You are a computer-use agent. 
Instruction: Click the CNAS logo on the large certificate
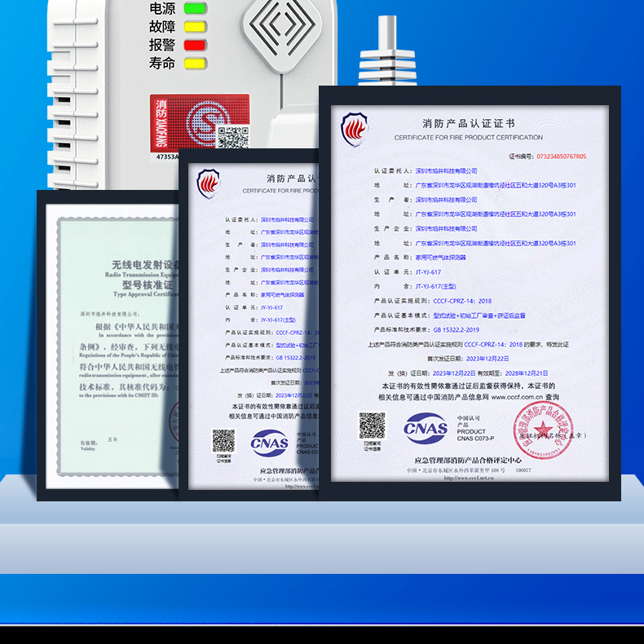pos(426,428)
